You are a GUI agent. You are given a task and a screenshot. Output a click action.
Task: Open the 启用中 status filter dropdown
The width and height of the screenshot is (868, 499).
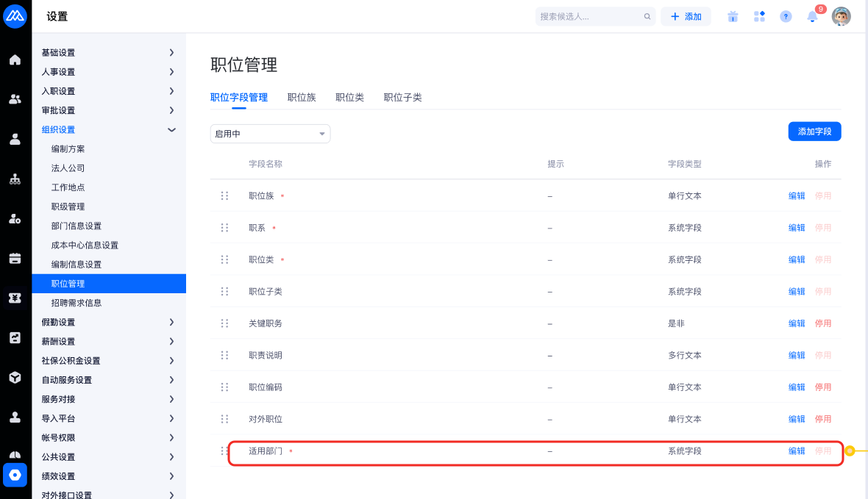[x=270, y=134]
